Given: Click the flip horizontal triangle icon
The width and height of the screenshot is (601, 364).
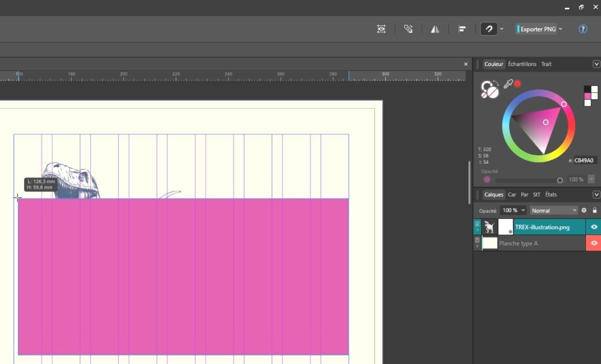Looking at the screenshot, I should (x=435, y=29).
